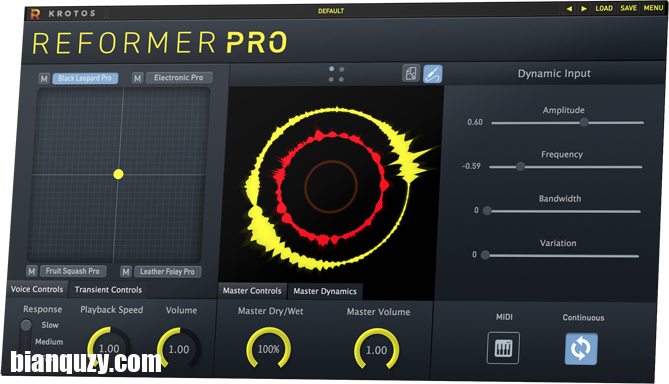Mute the Leather Foley Pro library
This screenshot has width=669, height=384.
[125, 271]
